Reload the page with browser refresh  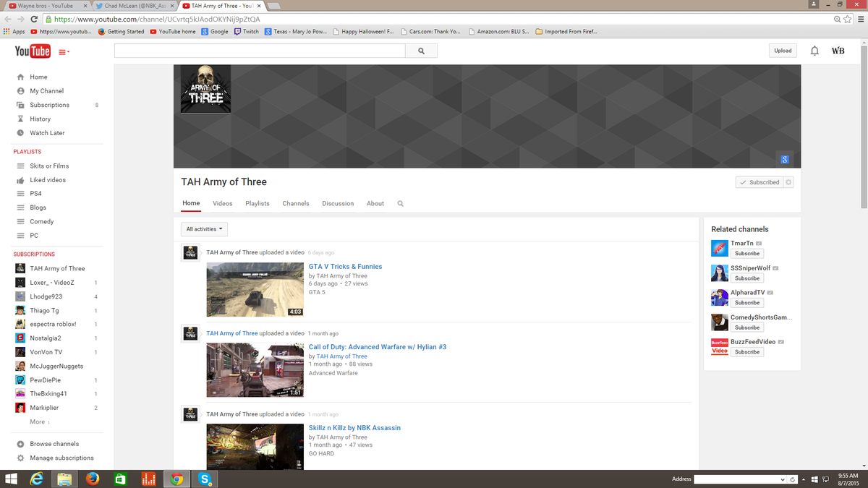click(34, 19)
